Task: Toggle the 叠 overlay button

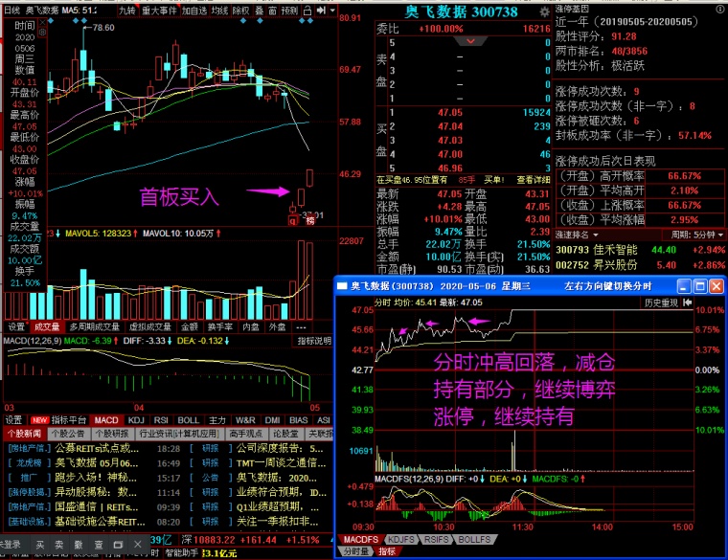Action: click(x=259, y=11)
